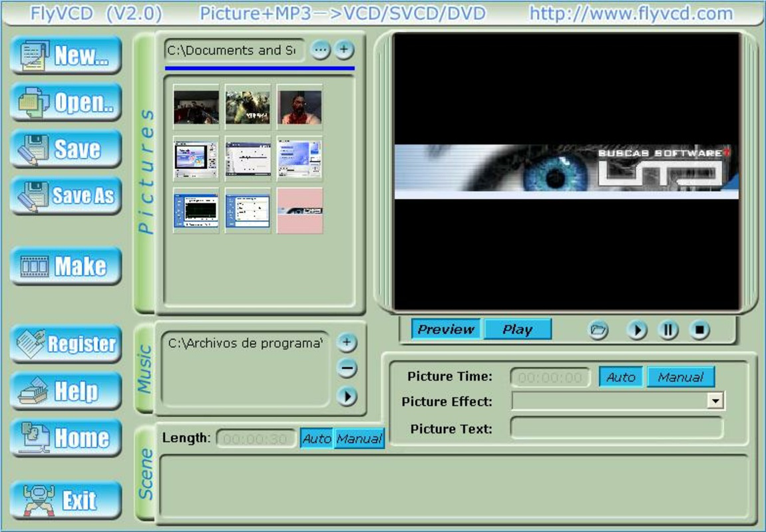Screen dimensions: 766x532
Task: Select the first dark game screenshot thumbnail
Action: coord(196,107)
